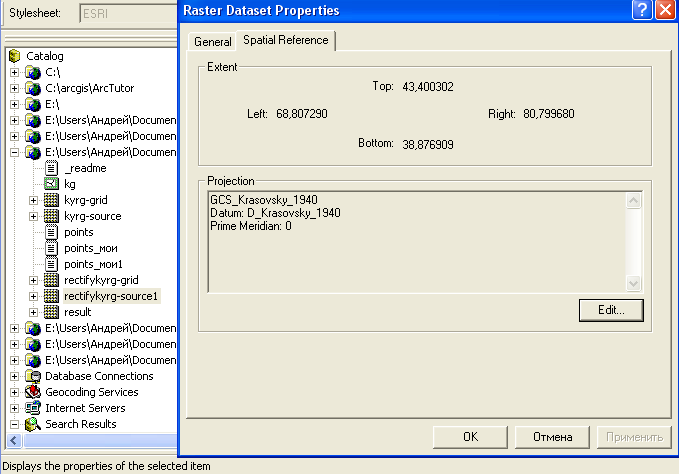Viewport: 679px width, 474px height.
Task: Open the Geocoding Services icon
Action: (33, 392)
